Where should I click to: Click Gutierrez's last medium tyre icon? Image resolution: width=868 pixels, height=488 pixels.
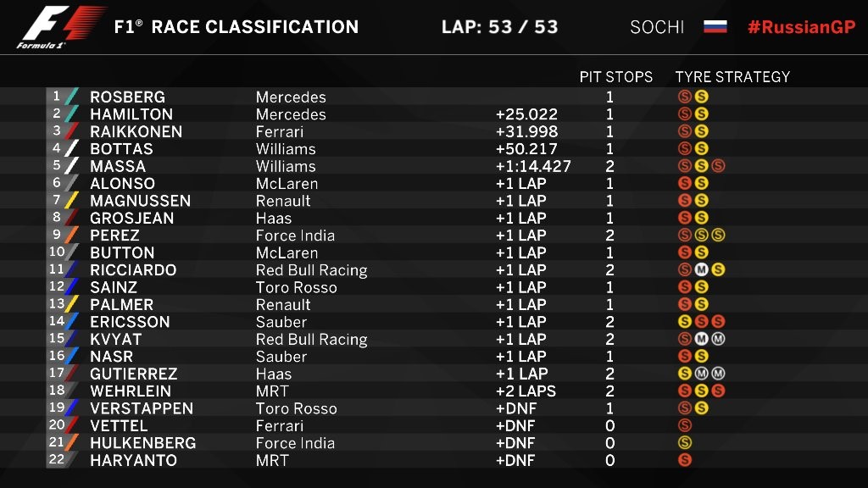coord(718,374)
